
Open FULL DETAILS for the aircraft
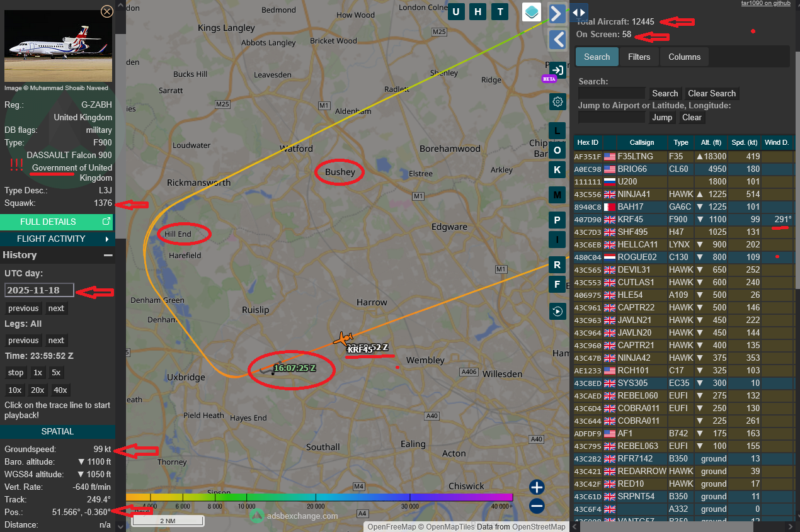tap(57, 222)
